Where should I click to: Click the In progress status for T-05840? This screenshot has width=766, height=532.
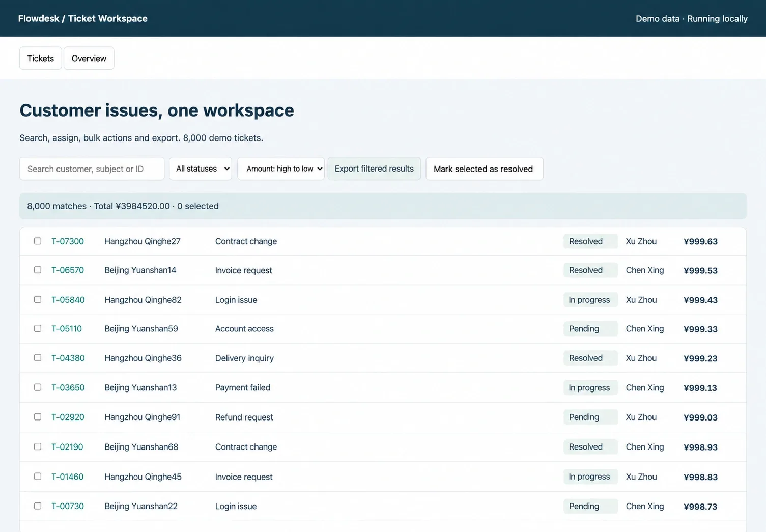click(590, 300)
